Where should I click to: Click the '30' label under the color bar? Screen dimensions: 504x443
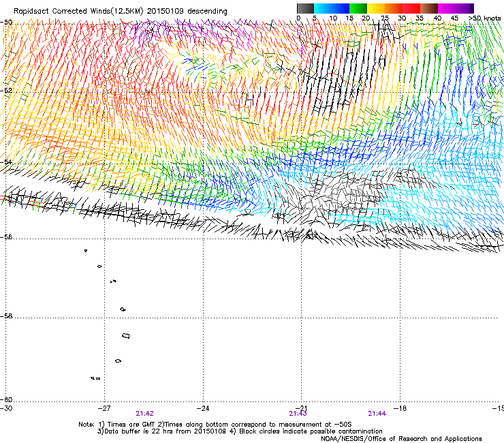point(402,18)
